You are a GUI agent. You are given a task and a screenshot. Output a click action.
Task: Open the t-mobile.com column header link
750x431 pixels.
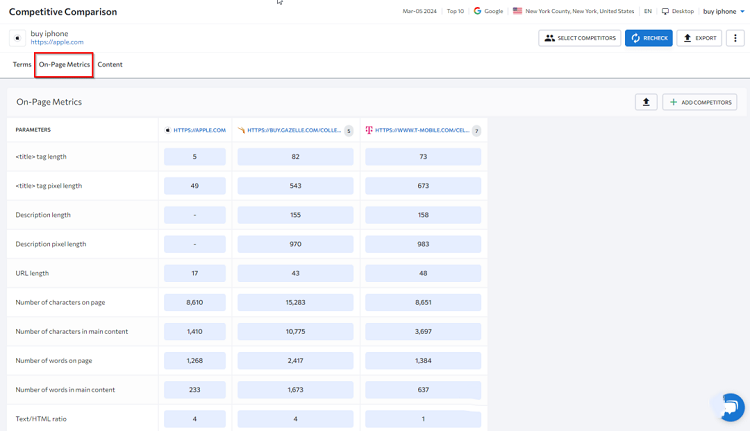point(422,130)
